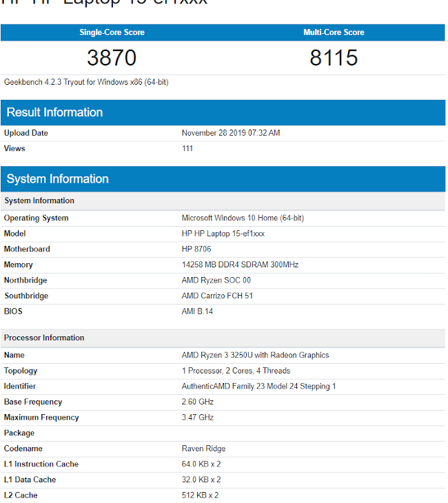Screen dimensions: 448x503
Task: Click the Processor Information subheader
Action: point(223,338)
